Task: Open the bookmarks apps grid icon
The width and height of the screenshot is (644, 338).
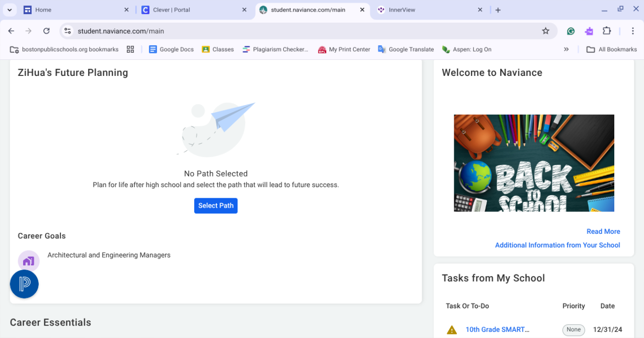Action: [130, 49]
